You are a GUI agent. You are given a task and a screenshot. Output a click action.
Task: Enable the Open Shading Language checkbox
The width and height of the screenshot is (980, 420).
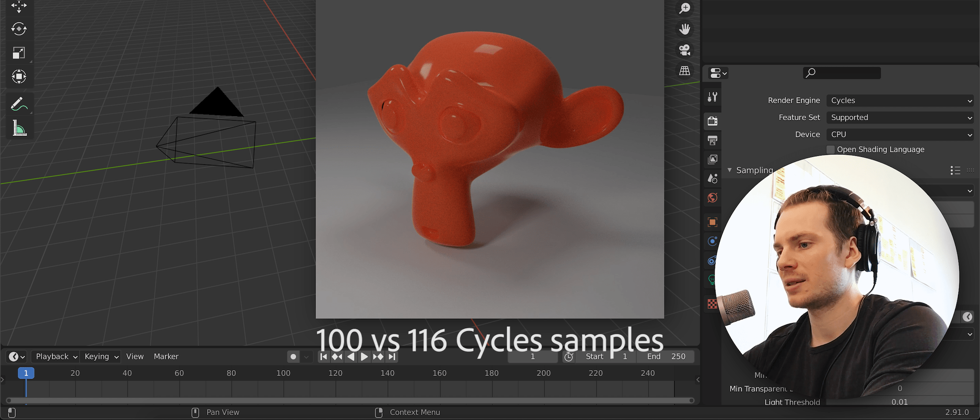click(x=830, y=149)
